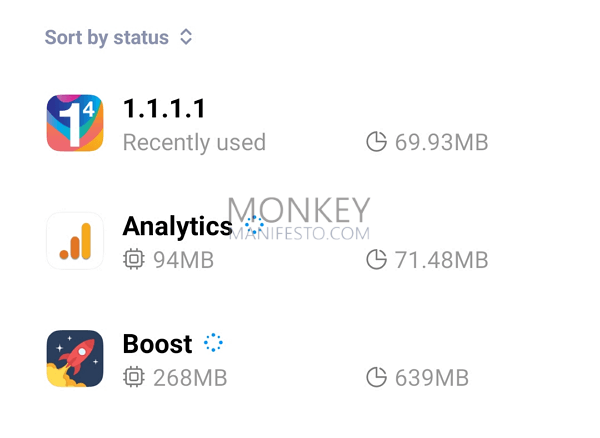Select the 1.1.1.1 app name
Screen dimensions: 600x438
click(165, 108)
